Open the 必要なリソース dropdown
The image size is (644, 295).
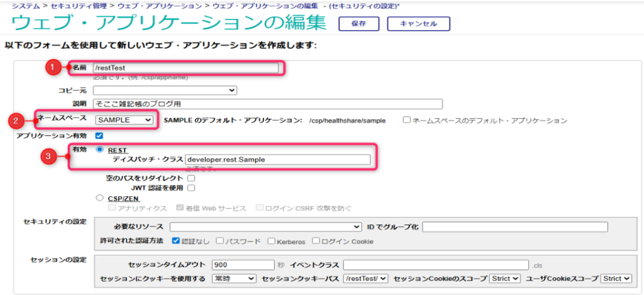(x=265, y=226)
